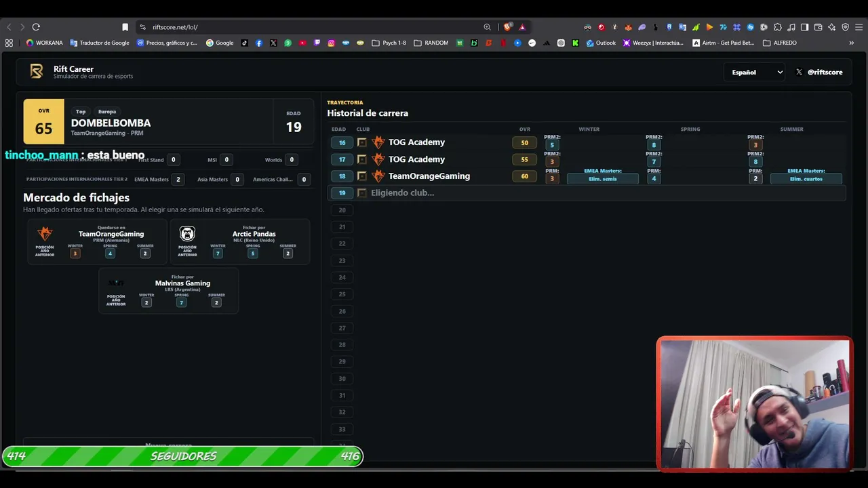Open the MetaMask fox extension icon

click(628, 27)
